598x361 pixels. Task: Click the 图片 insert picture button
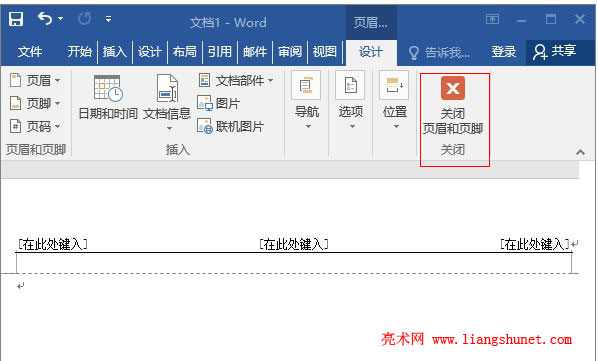tap(219, 103)
